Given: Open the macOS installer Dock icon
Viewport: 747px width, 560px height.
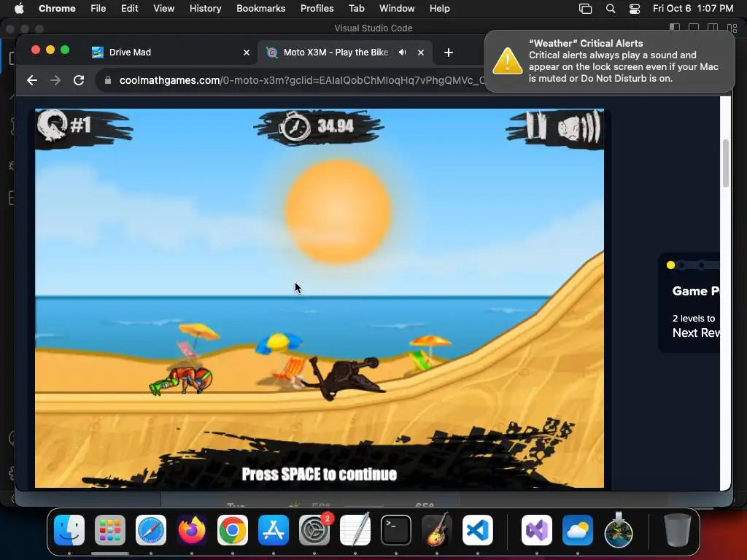Looking at the screenshot, I should (619, 530).
